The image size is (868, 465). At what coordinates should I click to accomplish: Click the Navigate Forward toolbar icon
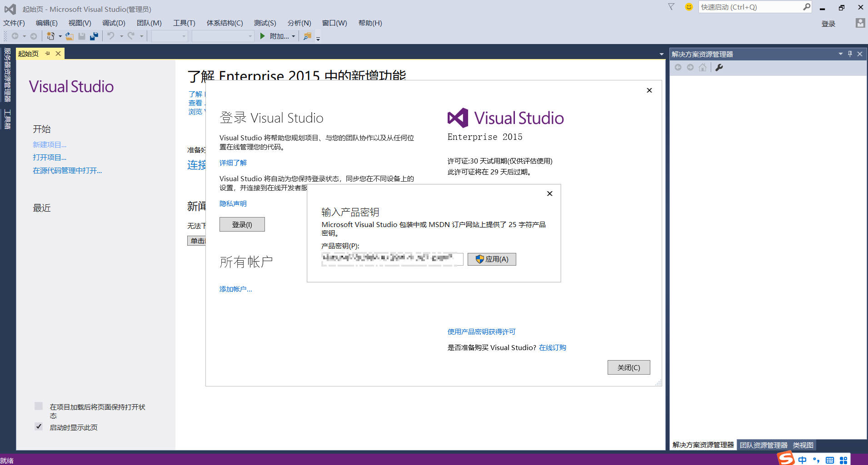(x=34, y=36)
